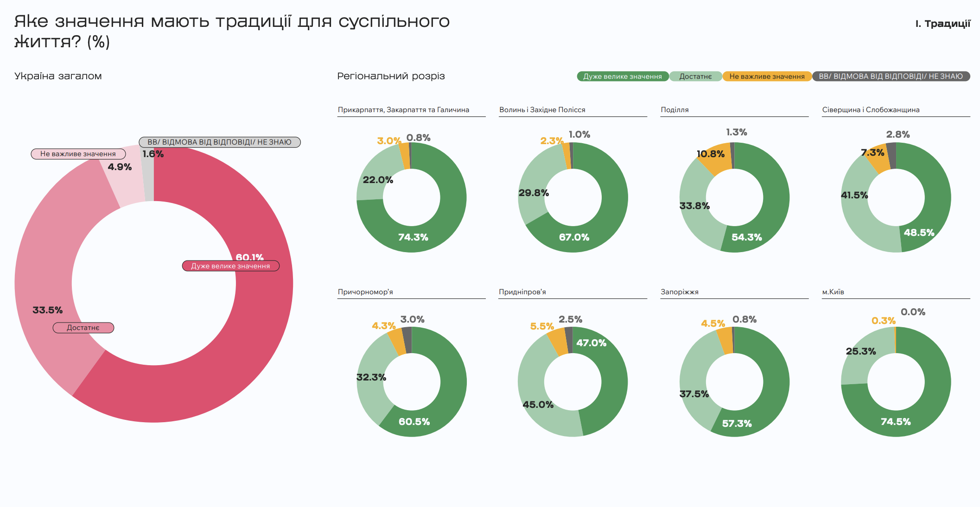This screenshot has height=507, width=980.
Task: Click the 'Дуже велике значення' red chart label
Action: point(230,266)
